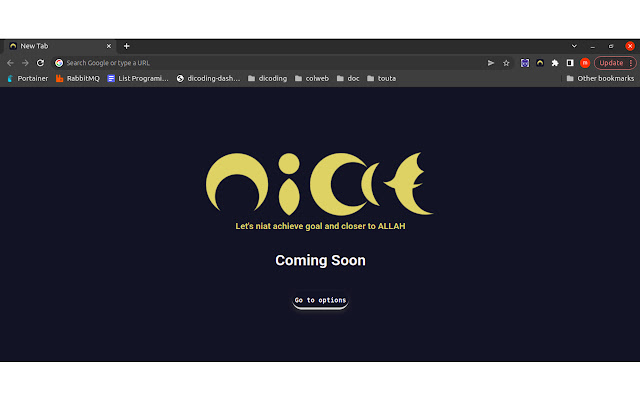Screen dimensions: 640x400
Task: Click the Coming Soon heading
Action: tap(320, 260)
